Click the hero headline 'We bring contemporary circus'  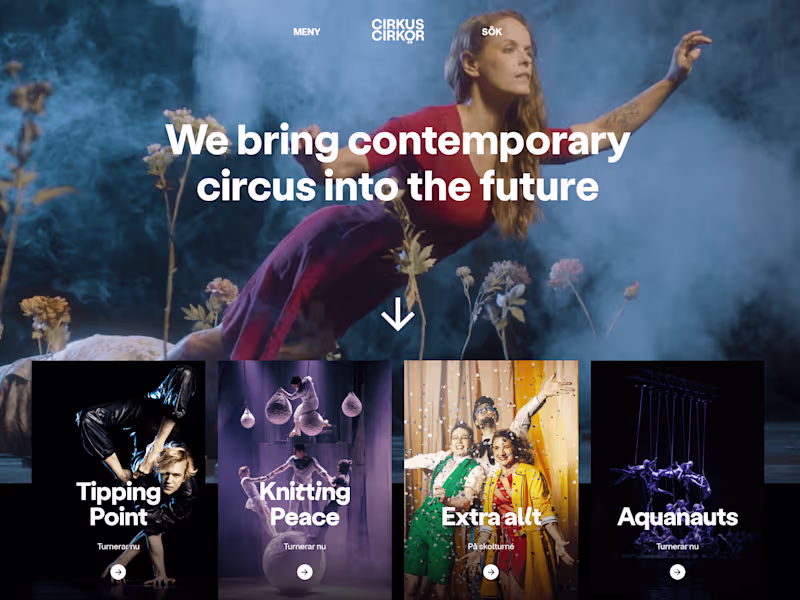pos(398,163)
